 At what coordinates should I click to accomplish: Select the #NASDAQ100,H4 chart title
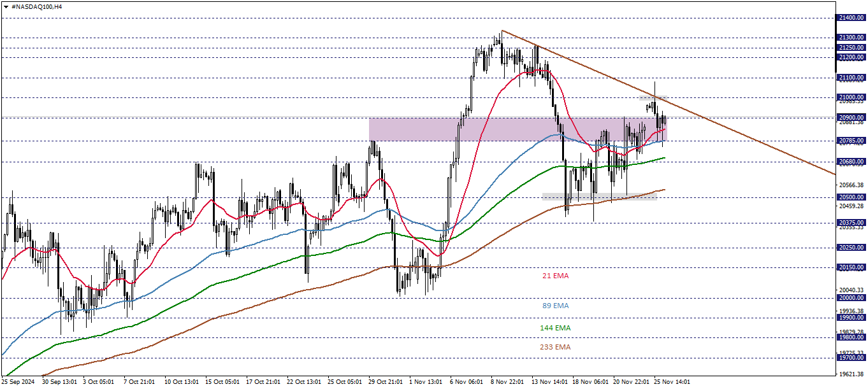(x=37, y=6)
